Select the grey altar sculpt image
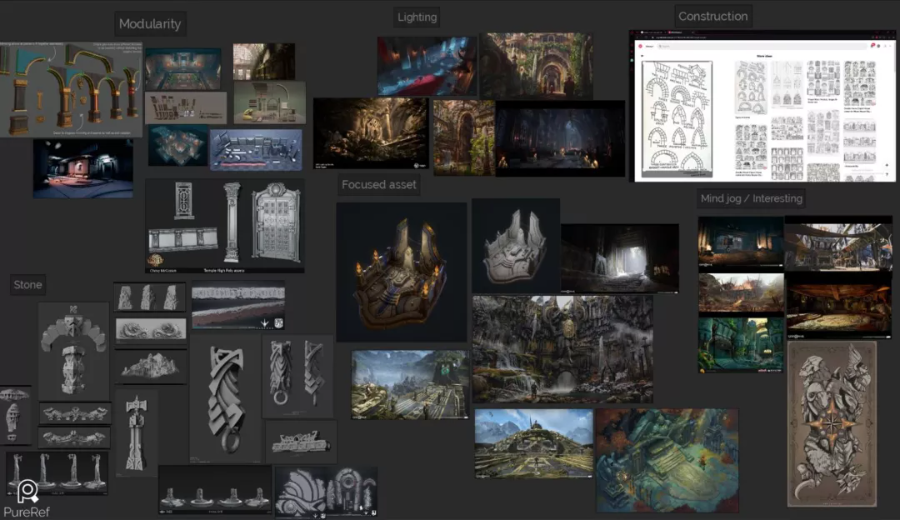The height and width of the screenshot is (520, 900). (x=516, y=246)
